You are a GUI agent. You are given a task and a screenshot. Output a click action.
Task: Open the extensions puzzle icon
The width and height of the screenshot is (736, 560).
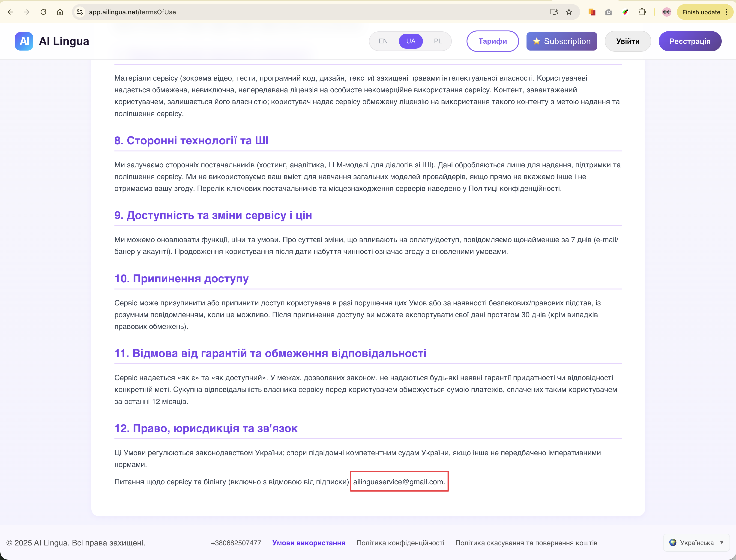[x=642, y=12]
